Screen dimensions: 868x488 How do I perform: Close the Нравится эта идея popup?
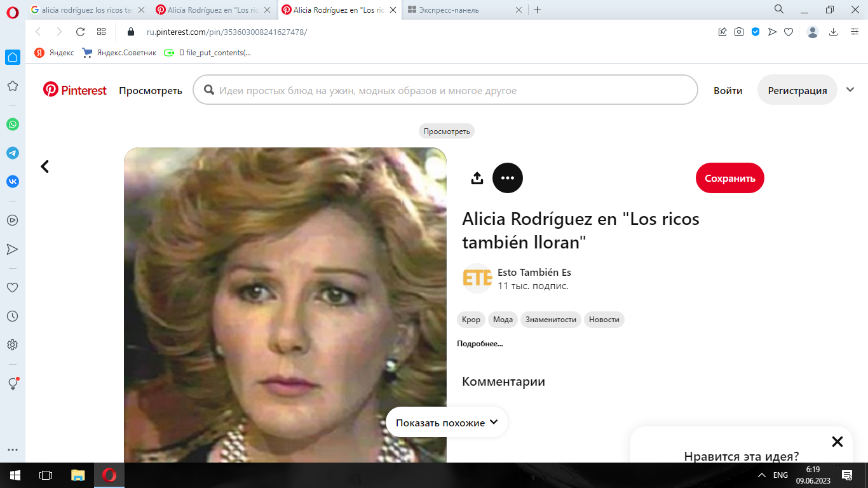pyautogui.click(x=837, y=442)
